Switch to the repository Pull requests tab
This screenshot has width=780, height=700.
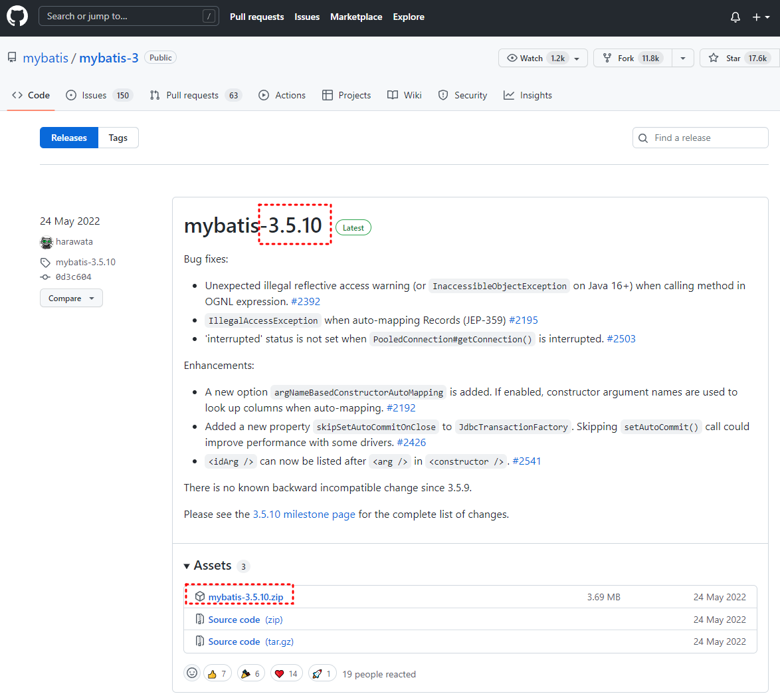(195, 95)
